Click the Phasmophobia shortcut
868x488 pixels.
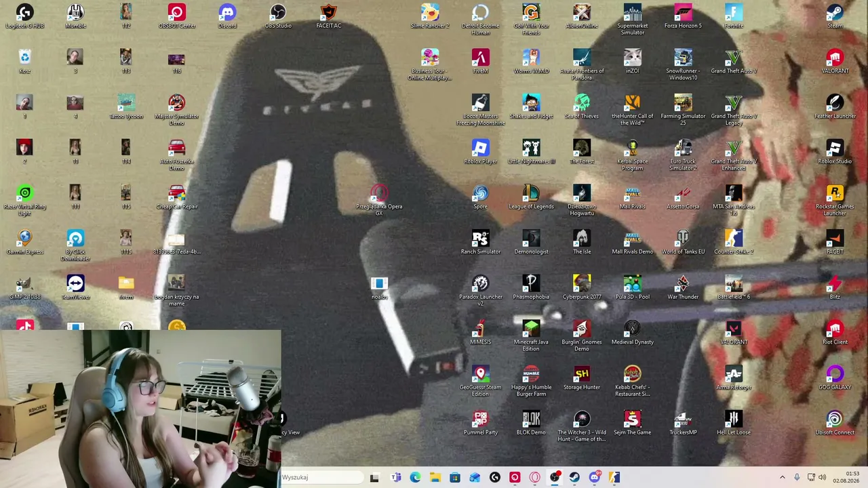(531, 287)
